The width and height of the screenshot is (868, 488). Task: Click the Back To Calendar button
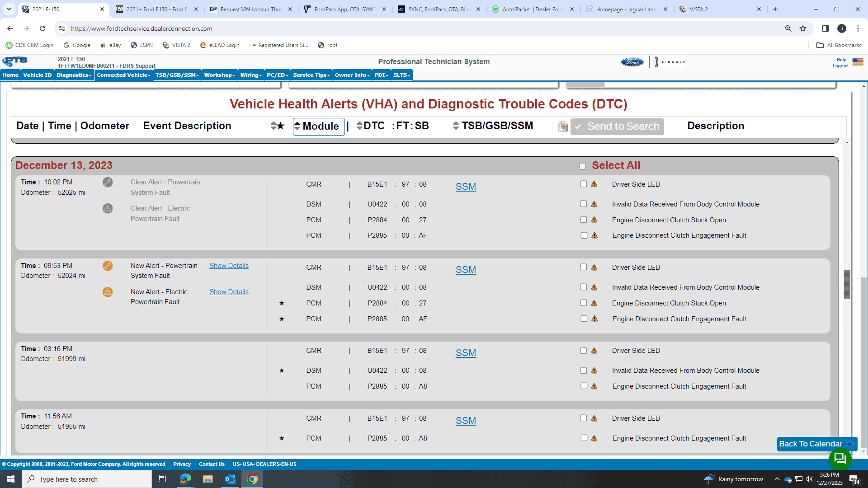click(x=811, y=444)
